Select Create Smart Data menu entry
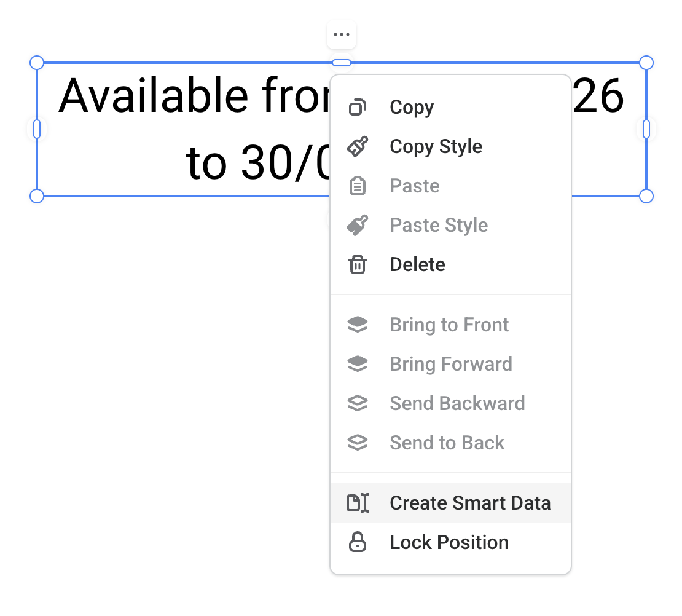This screenshot has width=682, height=616. 450,503
